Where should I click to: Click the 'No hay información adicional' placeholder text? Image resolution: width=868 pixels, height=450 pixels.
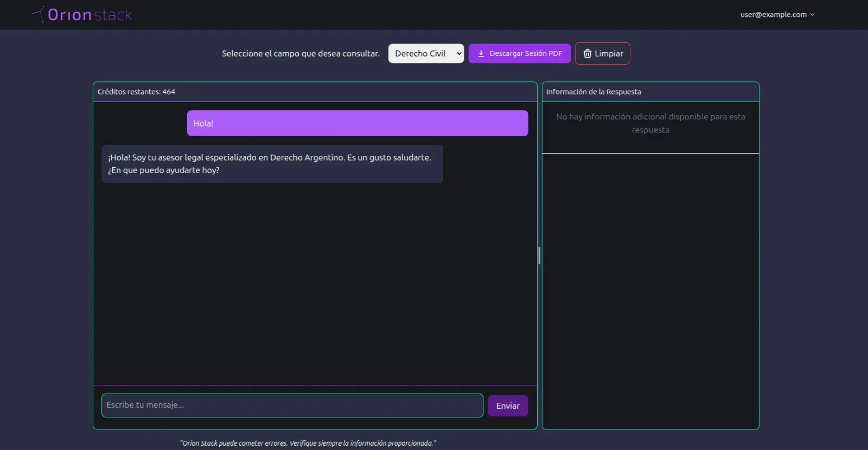(x=650, y=123)
